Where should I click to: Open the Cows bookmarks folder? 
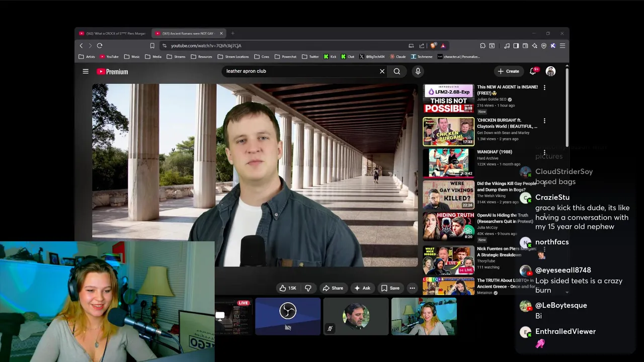coord(262,57)
